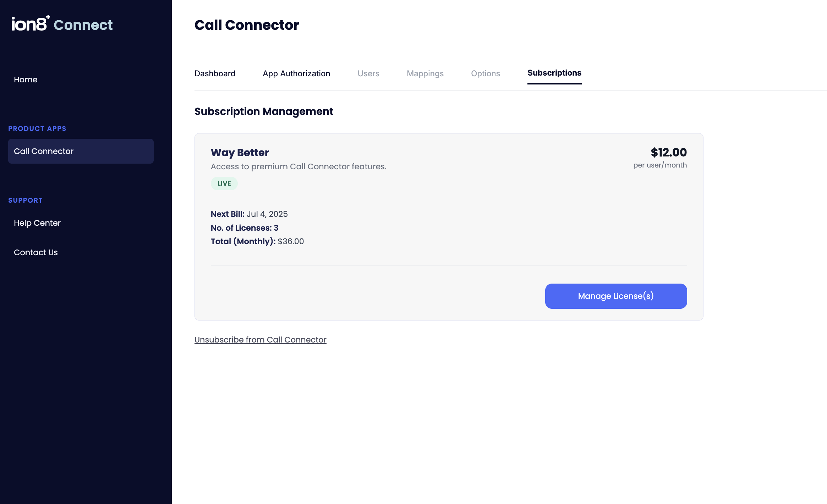Click the Next Bill date Jul 4, 2025
Viewport: 827px width, 504px height.
click(x=267, y=214)
